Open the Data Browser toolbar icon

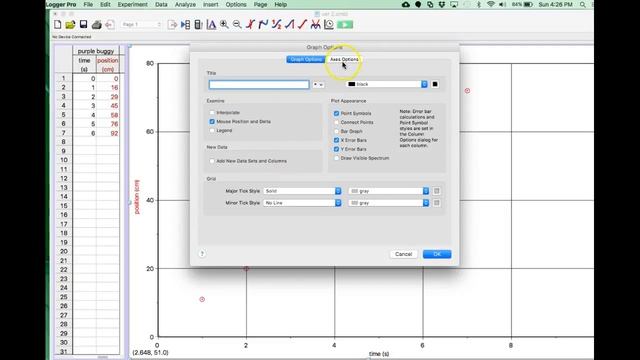click(185, 24)
